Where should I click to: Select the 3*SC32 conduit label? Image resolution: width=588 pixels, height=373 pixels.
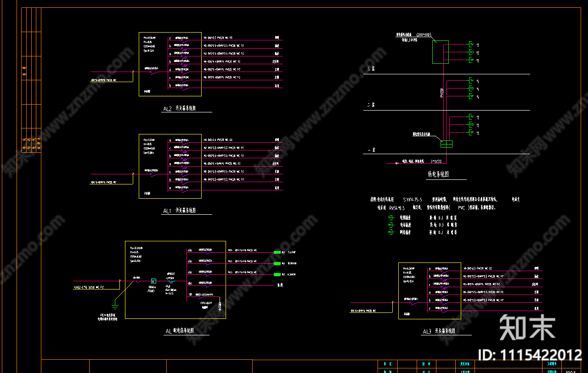[x=436, y=161]
